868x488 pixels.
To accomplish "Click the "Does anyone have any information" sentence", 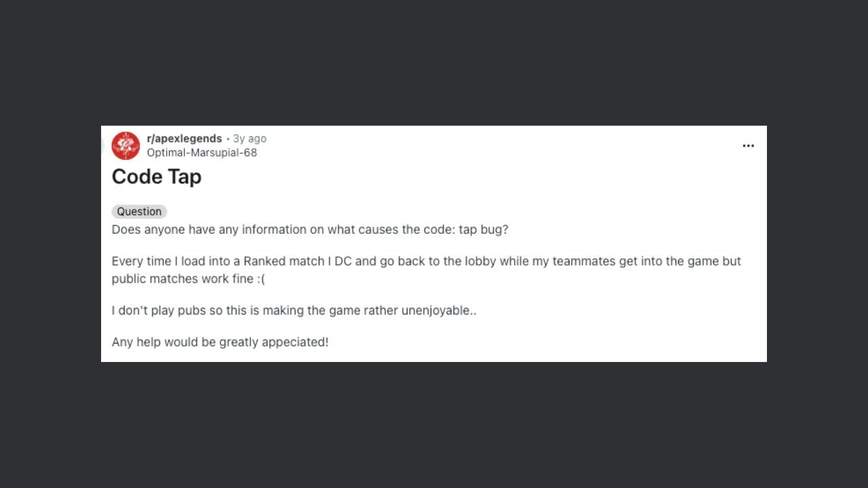I will click(310, 230).
